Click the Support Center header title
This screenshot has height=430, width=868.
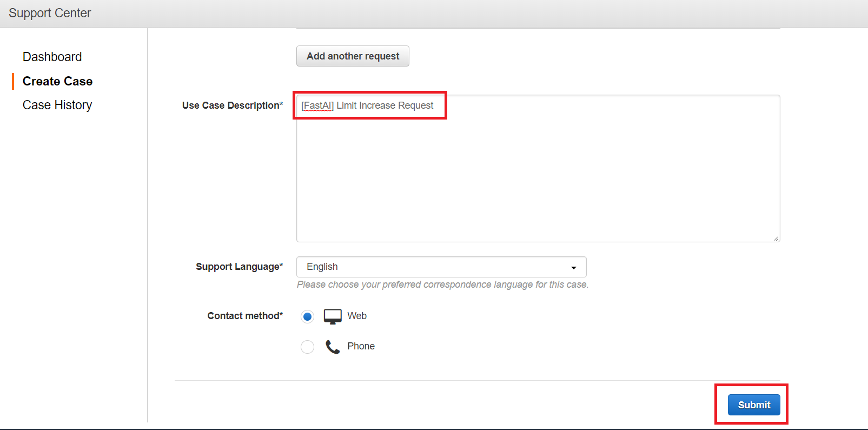click(x=50, y=13)
